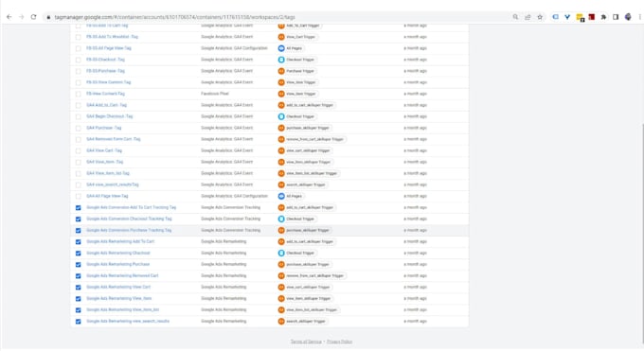Open the Chrome profile avatar
This screenshot has height=351, width=644.
tap(628, 17)
